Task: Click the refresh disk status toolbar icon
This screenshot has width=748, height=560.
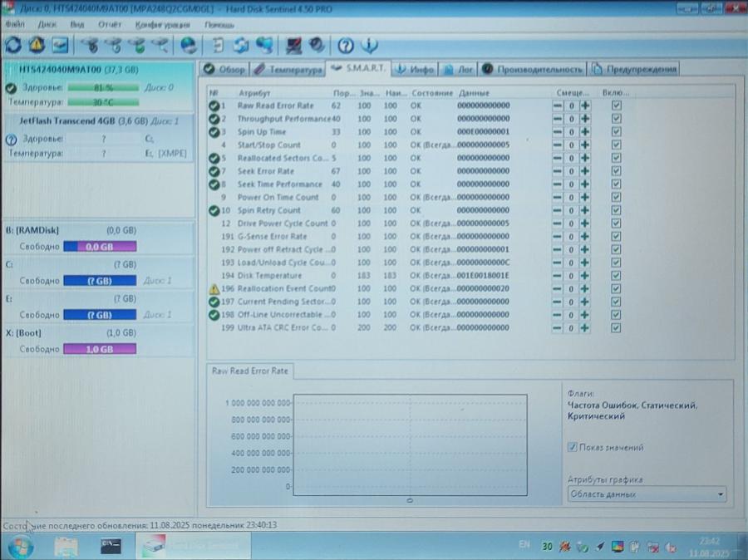Action: [14, 45]
